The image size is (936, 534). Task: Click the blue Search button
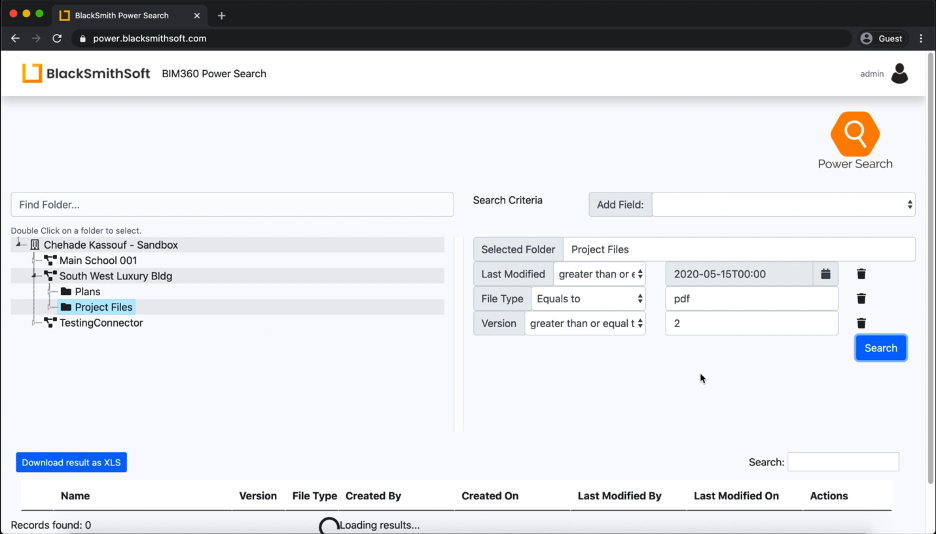click(880, 348)
